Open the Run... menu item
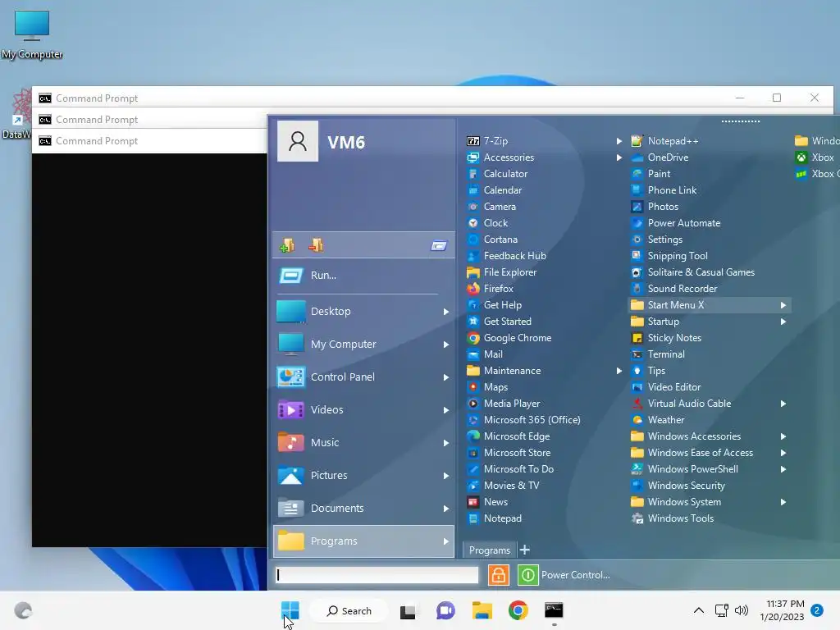840x630 pixels. 363,276
